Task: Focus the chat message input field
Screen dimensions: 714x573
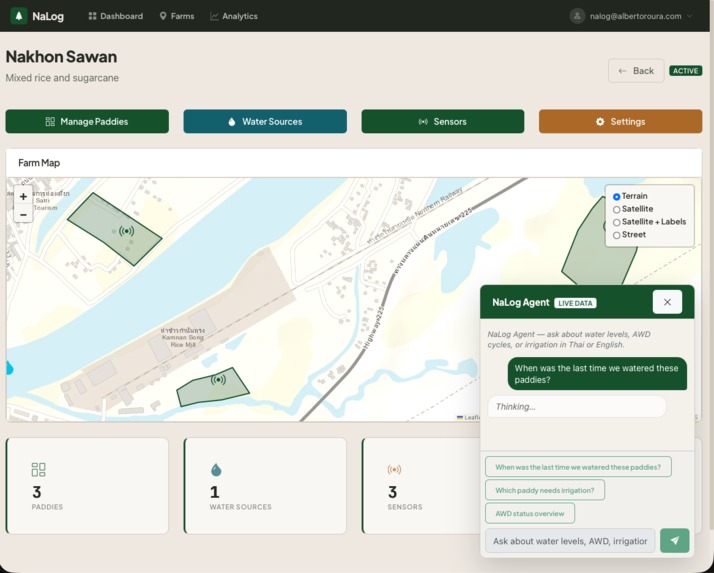Action: (570, 541)
